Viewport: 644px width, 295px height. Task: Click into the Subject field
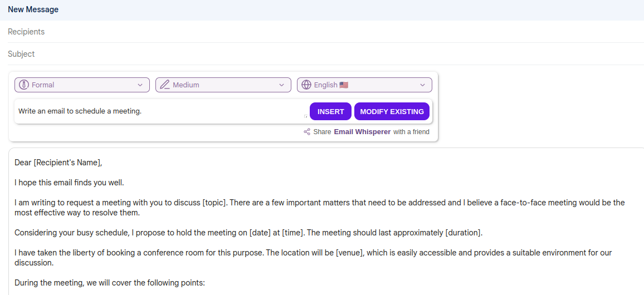click(323, 54)
